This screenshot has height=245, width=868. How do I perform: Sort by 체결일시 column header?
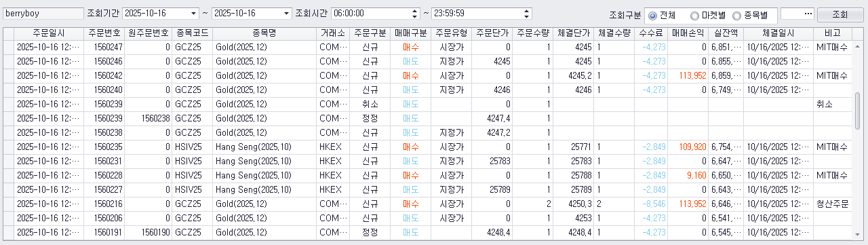pyautogui.click(x=778, y=33)
